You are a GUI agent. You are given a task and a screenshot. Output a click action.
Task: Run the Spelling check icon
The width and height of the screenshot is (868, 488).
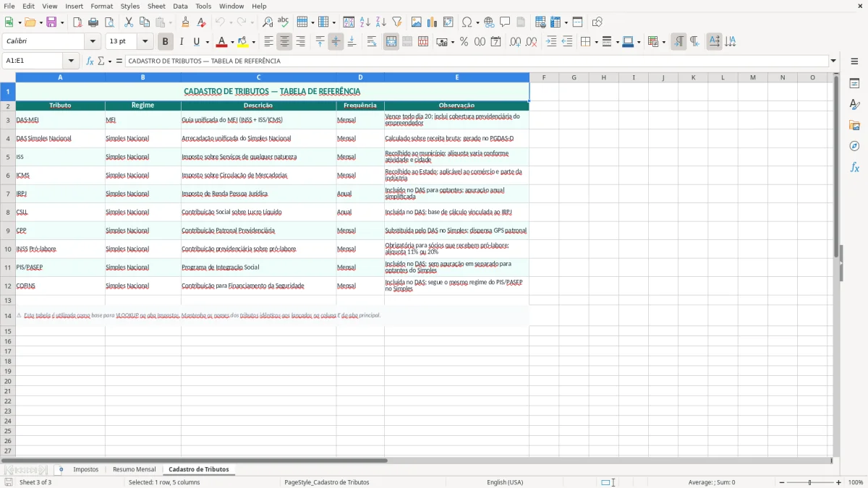coord(284,22)
